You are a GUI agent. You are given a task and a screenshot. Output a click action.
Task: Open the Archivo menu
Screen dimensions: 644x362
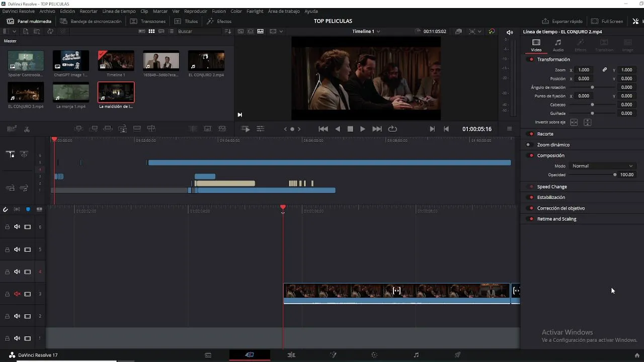[47, 11]
